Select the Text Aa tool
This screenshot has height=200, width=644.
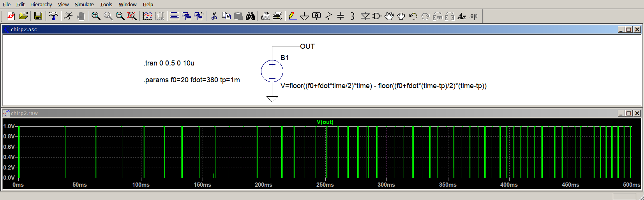tap(462, 16)
